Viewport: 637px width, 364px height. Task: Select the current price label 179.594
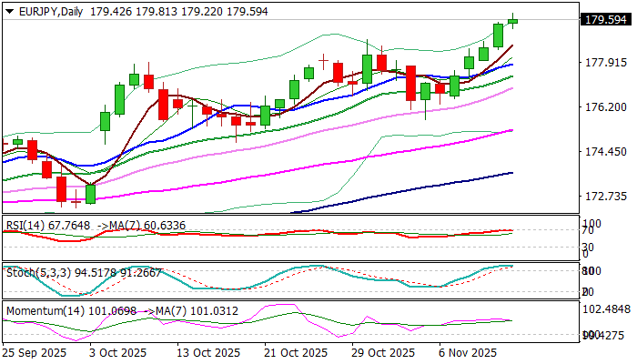click(x=607, y=20)
